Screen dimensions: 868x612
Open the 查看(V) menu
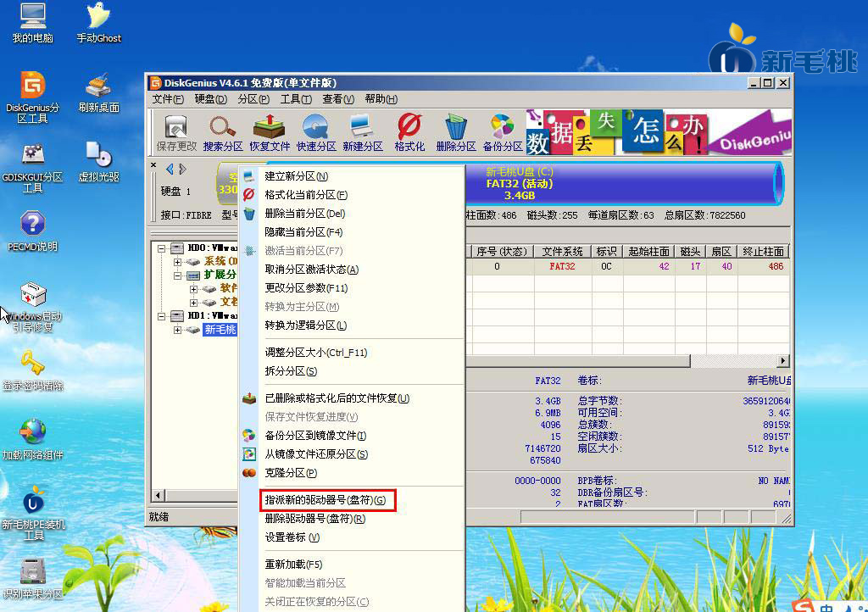click(x=338, y=99)
